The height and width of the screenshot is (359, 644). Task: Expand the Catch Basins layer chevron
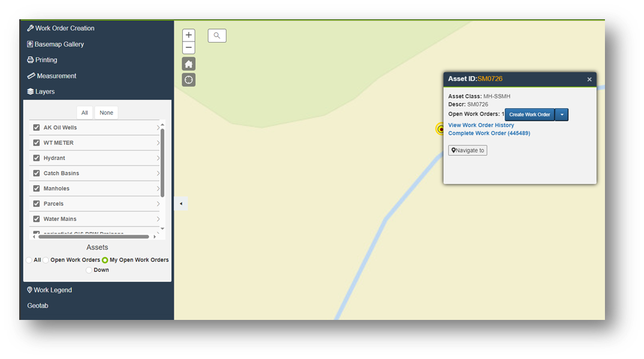(158, 173)
